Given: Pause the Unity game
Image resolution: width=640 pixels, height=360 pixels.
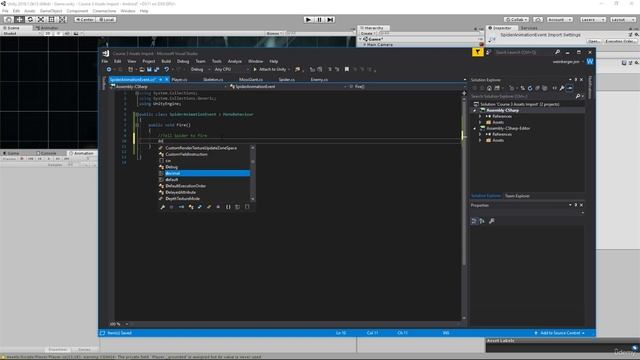Looking at the screenshot, I should [319, 19].
